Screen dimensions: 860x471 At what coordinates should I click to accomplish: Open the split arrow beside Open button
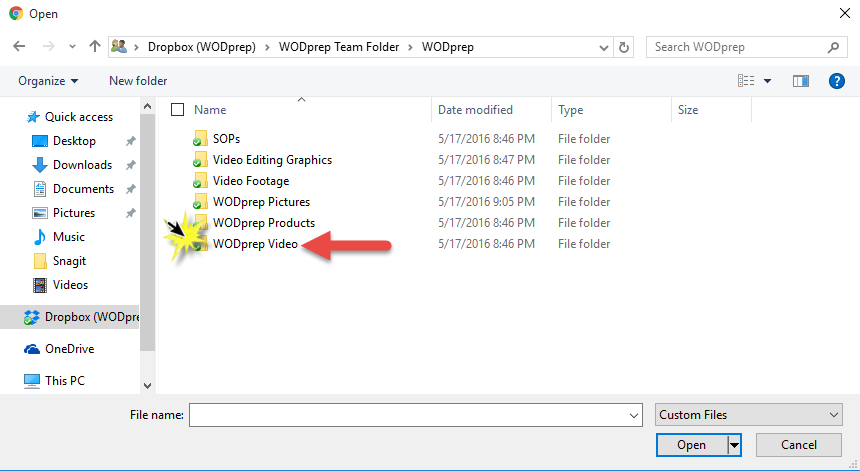coord(734,445)
